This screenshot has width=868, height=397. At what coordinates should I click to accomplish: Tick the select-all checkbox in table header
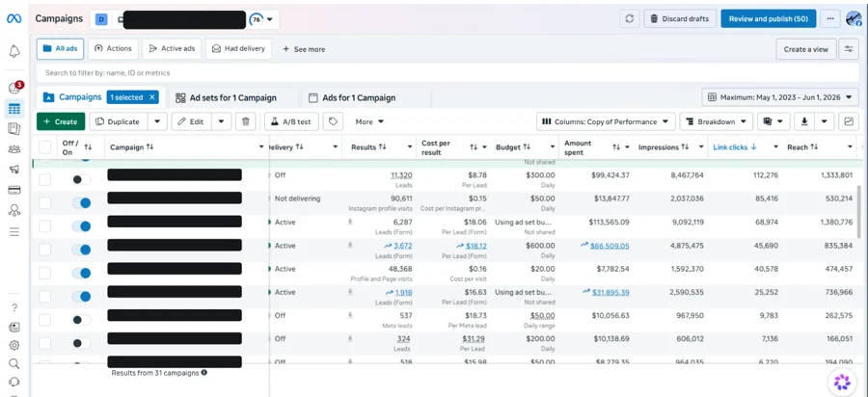coord(44,147)
